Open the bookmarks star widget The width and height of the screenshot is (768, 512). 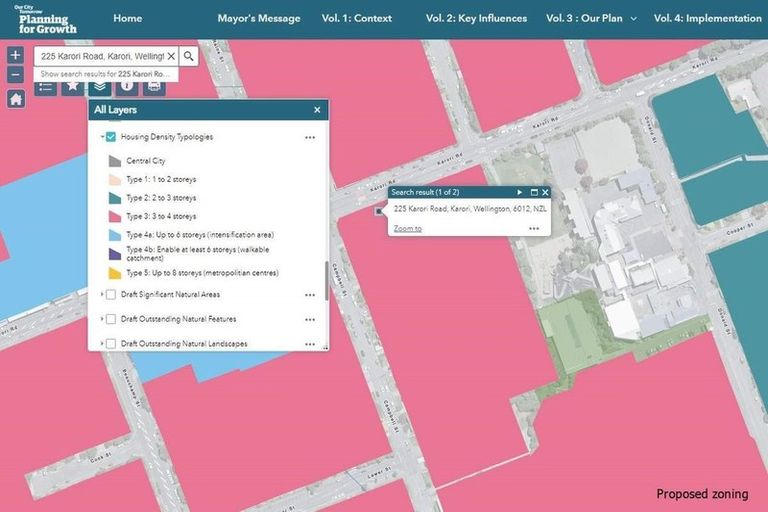coord(73,87)
